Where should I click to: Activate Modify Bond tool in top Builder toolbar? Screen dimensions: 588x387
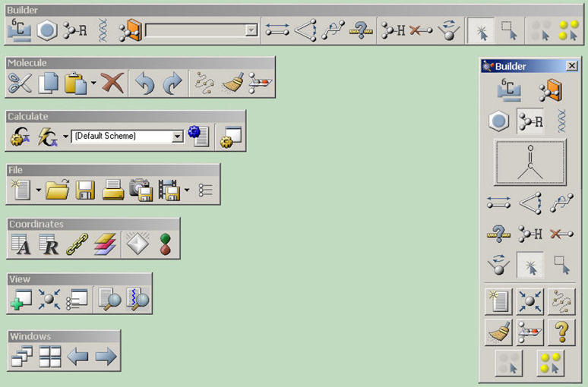pyautogui.click(x=277, y=30)
